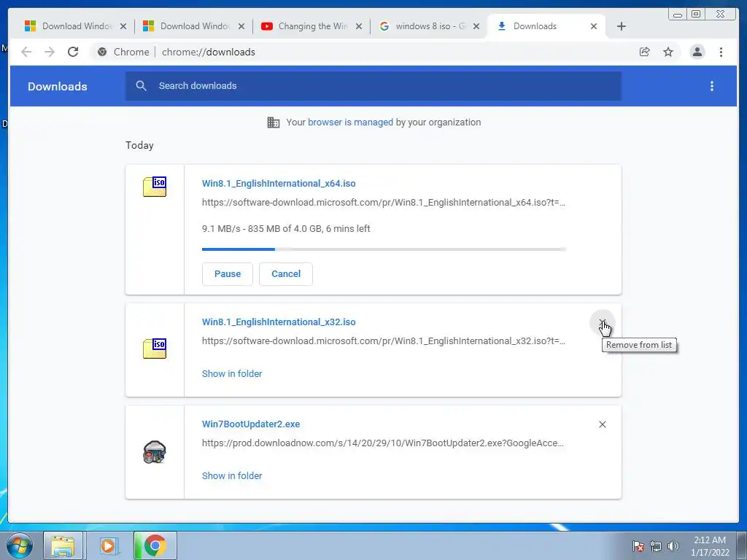The width and height of the screenshot is (747, 560).
Task: Click the Downloads page title
Action: pos(57,86)
